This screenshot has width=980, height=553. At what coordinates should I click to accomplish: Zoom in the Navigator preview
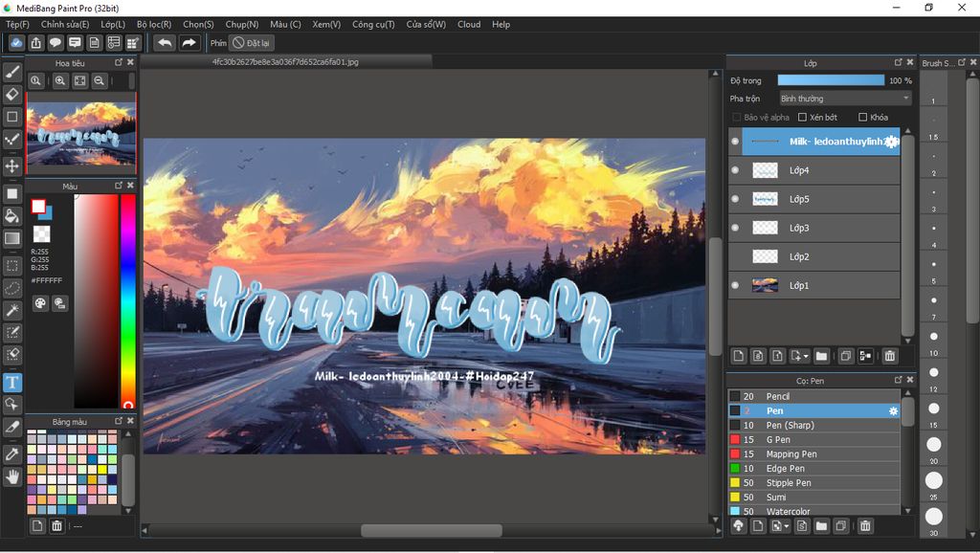60,80
